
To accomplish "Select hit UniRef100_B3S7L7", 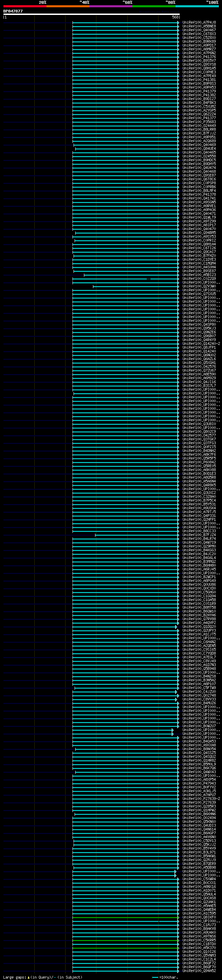I will [x=199, y=386].
